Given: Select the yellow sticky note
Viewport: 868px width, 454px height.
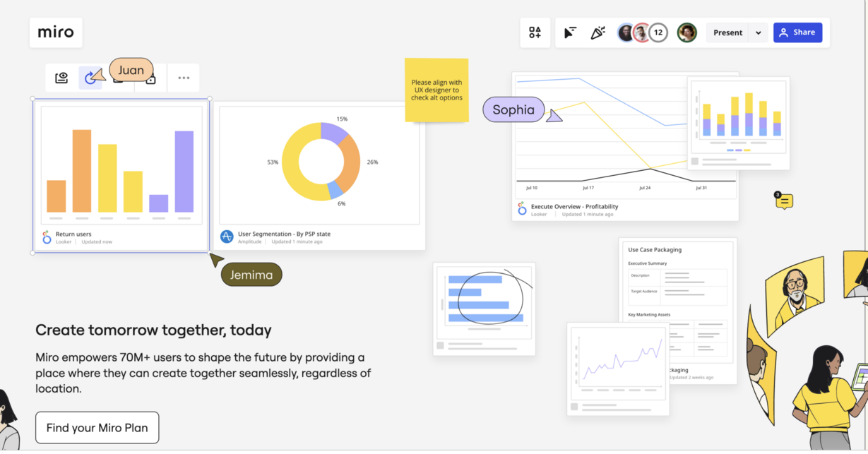Looking at the screenshot, I should click(436, 90).
